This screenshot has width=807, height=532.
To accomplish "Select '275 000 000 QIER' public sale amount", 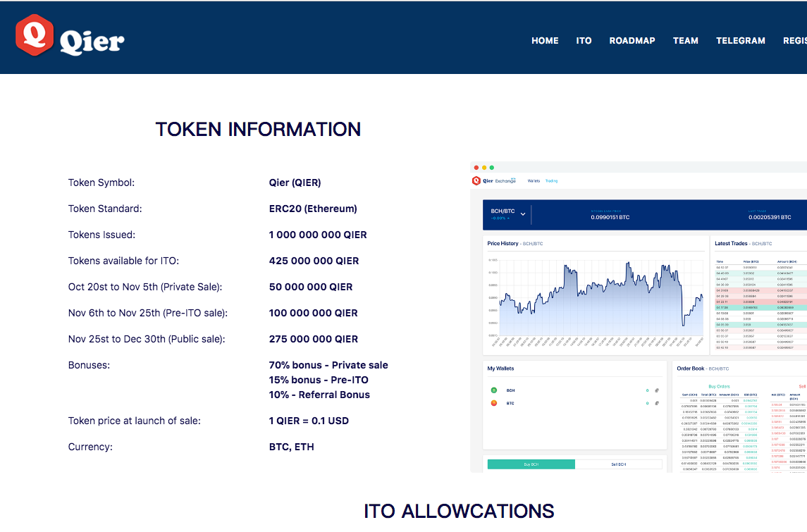I will [x=314, y=339].
